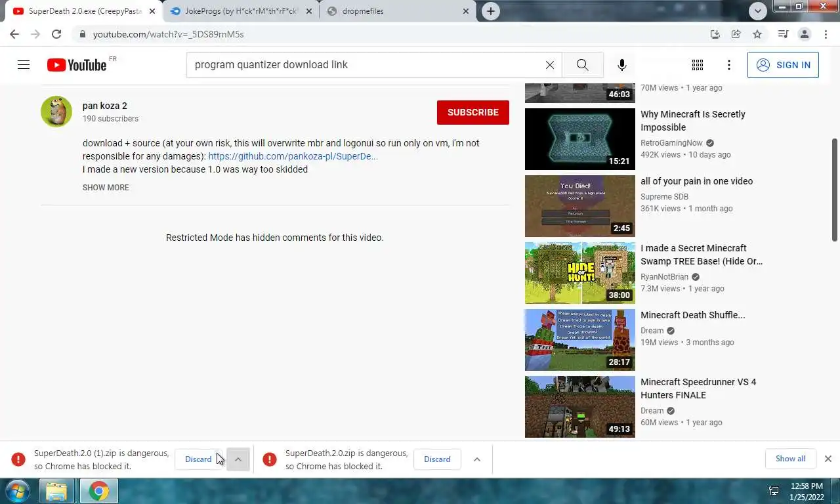This screenshot has width=840, height=504.
Task: Clear the search box text
Action: (550, 64)
